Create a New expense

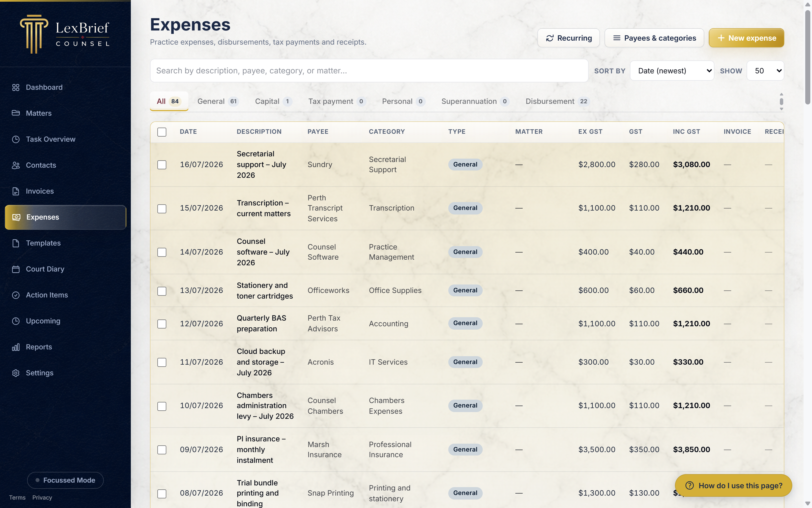[x=746, y=38]
